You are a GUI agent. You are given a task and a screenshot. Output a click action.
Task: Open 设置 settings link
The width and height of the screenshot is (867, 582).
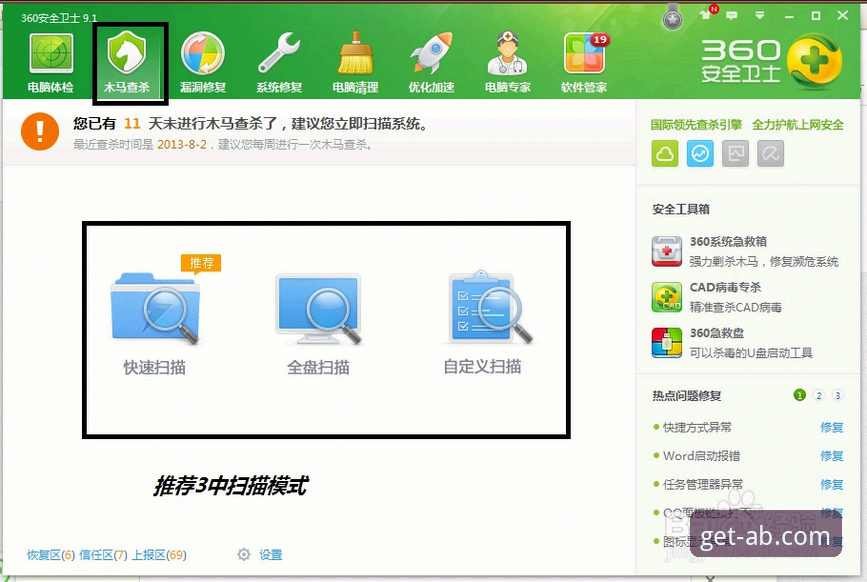click(270, 554)
